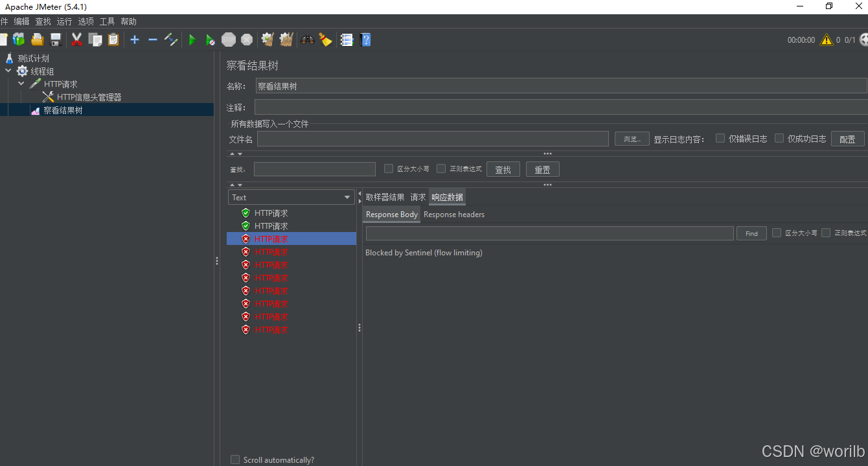Click the 查找 search button
Screen dimensions: 868x466
pyautogui.click(x=503, y=169)
